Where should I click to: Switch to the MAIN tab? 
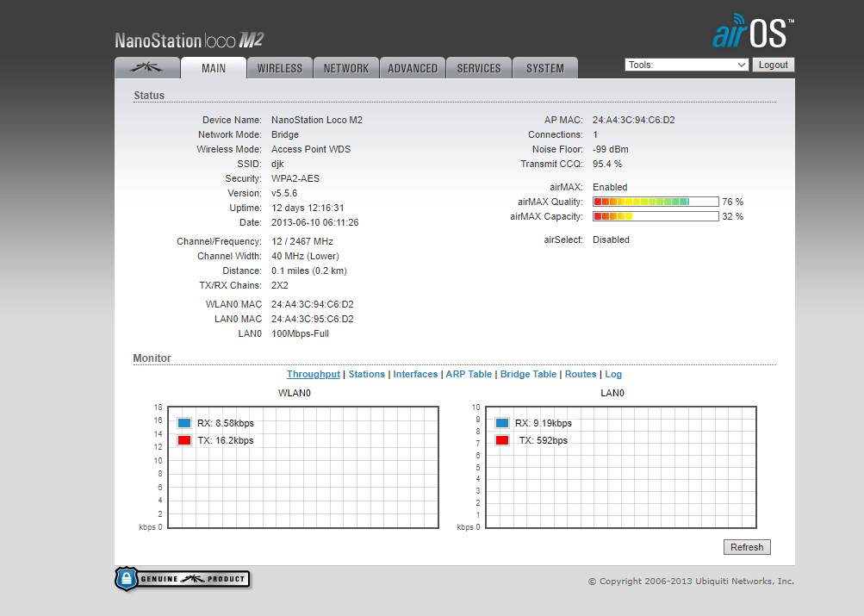click(x=214, y=68)
